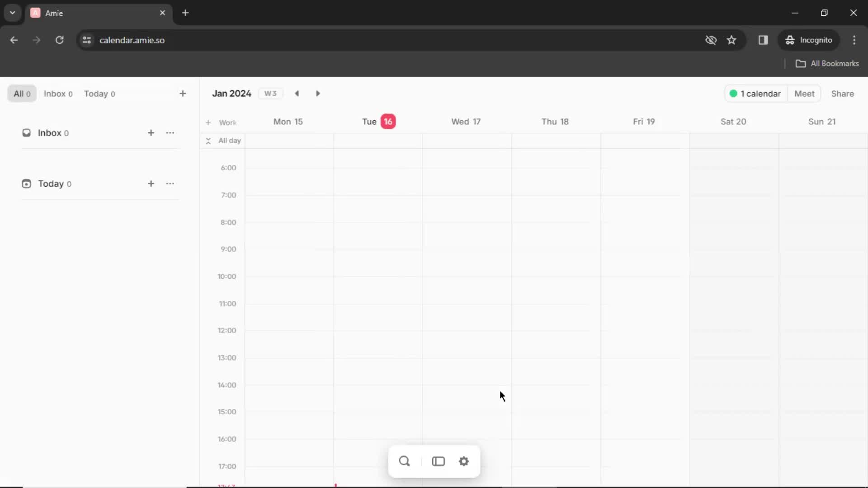The height and width of the screenshot is (488, 868).
Task: Toggle the Work label filter
Action: click(228, 122)
